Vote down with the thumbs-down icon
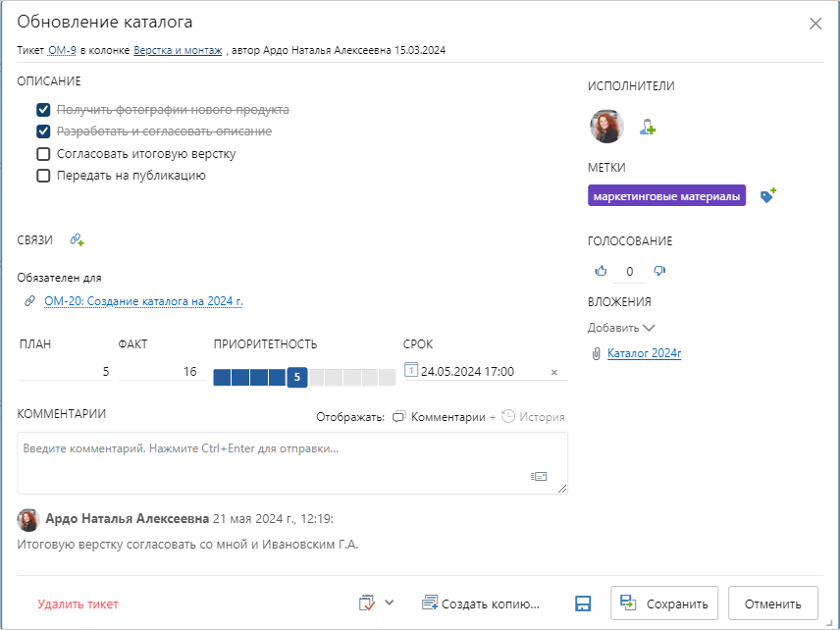The height and width of the screenshot is (630, 840). (x=659, y=271)
